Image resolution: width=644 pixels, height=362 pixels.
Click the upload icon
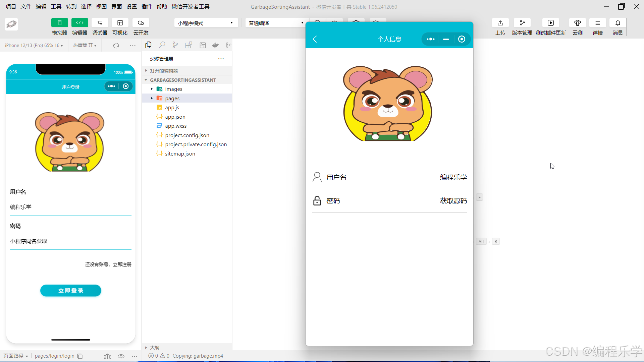pos(500,23)
